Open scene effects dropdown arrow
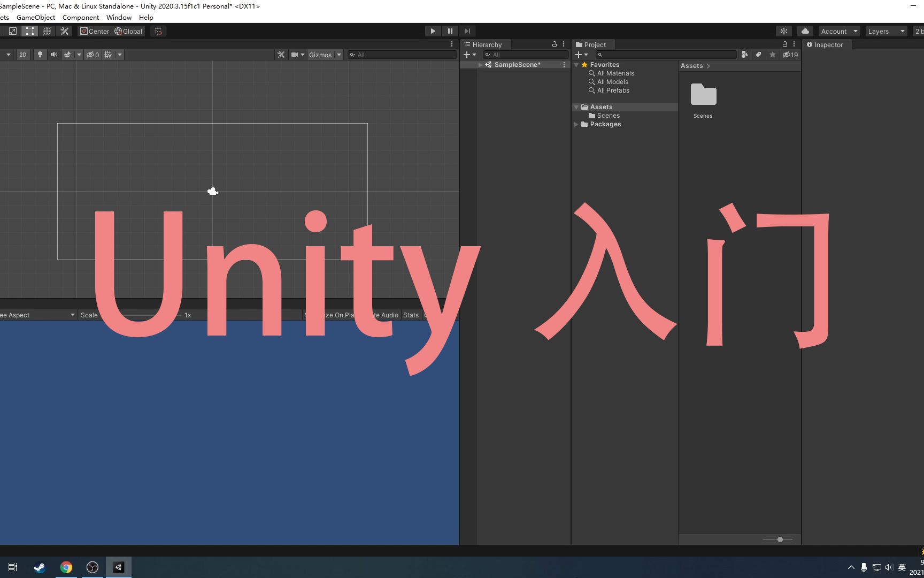 pyautogui.click(x=79, y=55)
